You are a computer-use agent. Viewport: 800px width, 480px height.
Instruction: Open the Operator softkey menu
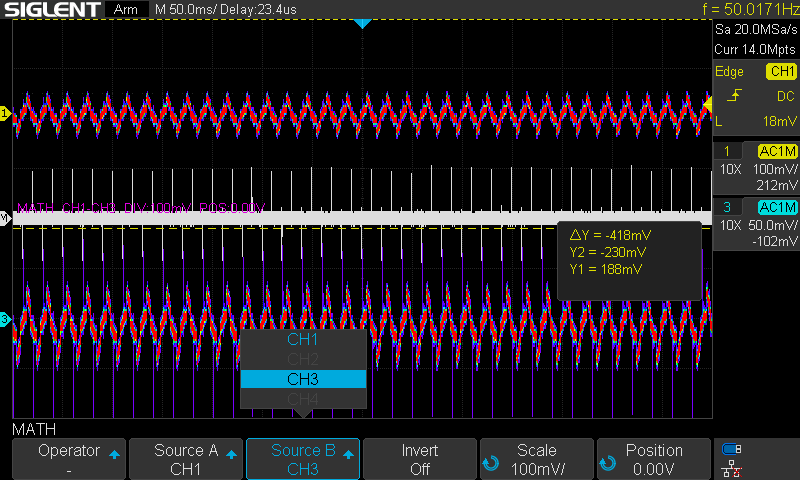[x=69, y=459]
